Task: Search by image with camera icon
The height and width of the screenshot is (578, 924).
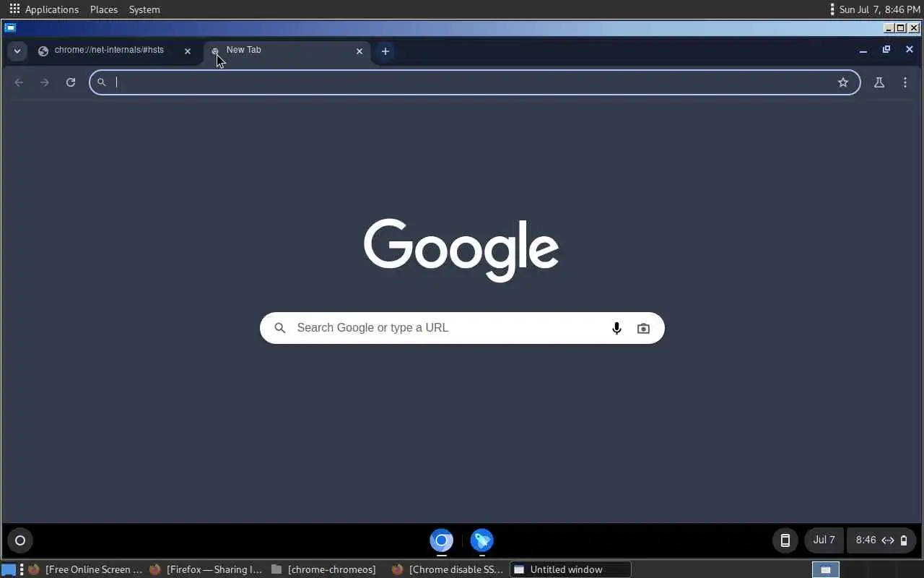Action: click(643, 328)
